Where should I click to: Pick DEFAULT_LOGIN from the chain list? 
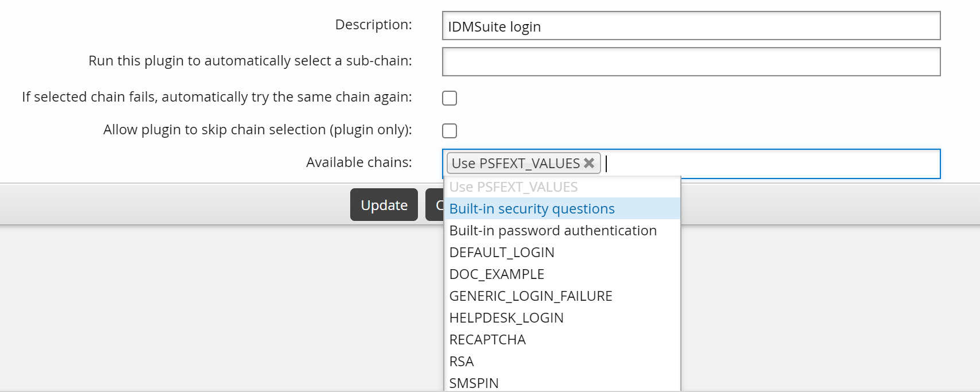[x=502, y=253]
